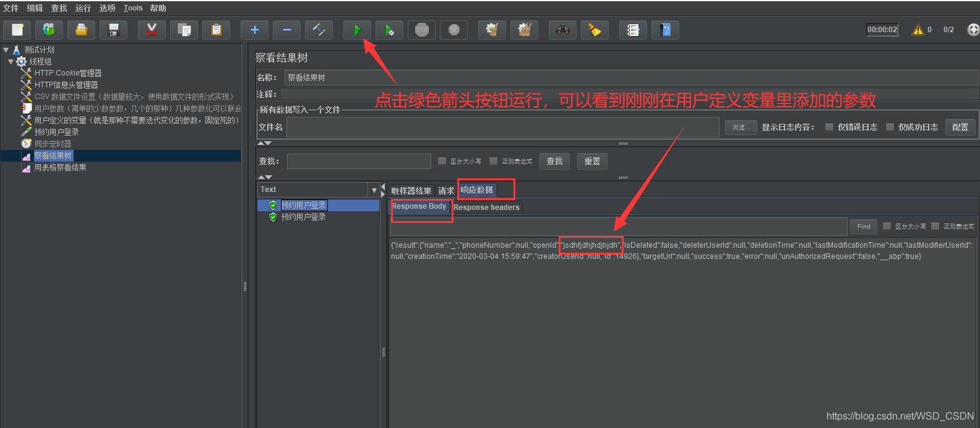Viewport: 980px width, 428px height.
Task: Switch to 取样器结果 tab
Action: [411, 191]
